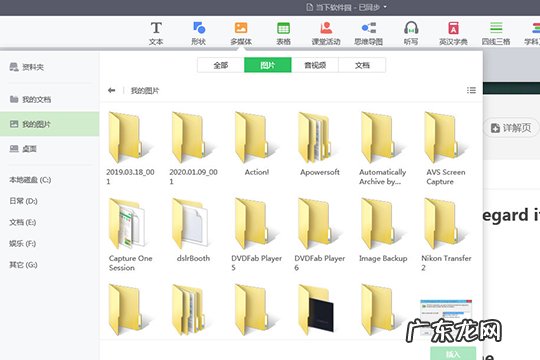Open the 英汉字典 dictionary tool

pos(453,33)
